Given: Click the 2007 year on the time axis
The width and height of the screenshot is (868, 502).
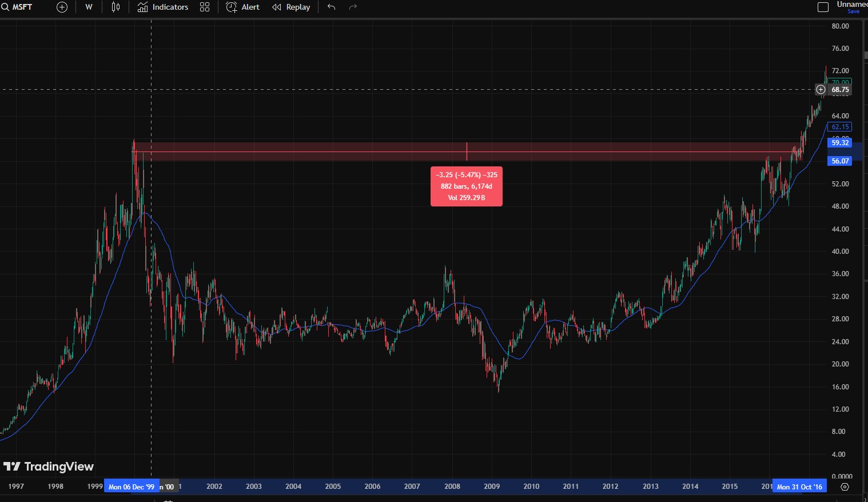Looking at the screenshot, I should (x=412, y=487).
